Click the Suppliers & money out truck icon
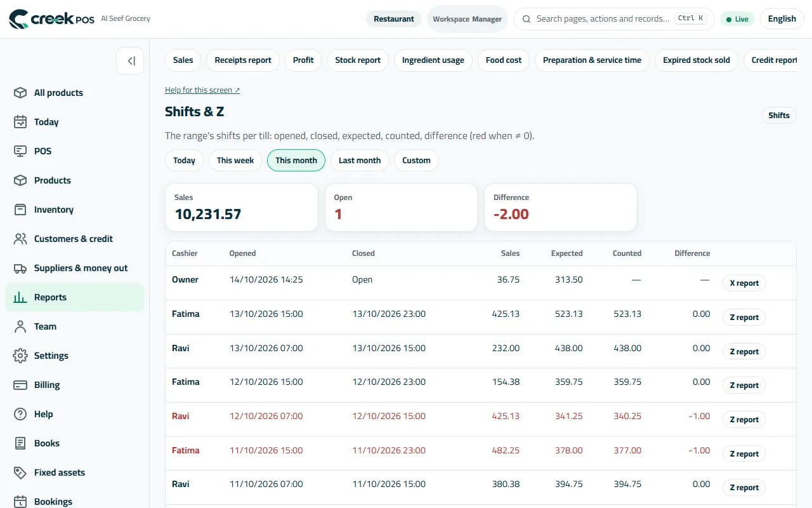Image resolution: width=812 pixels, height=508 pixels. tap(20, 268)
